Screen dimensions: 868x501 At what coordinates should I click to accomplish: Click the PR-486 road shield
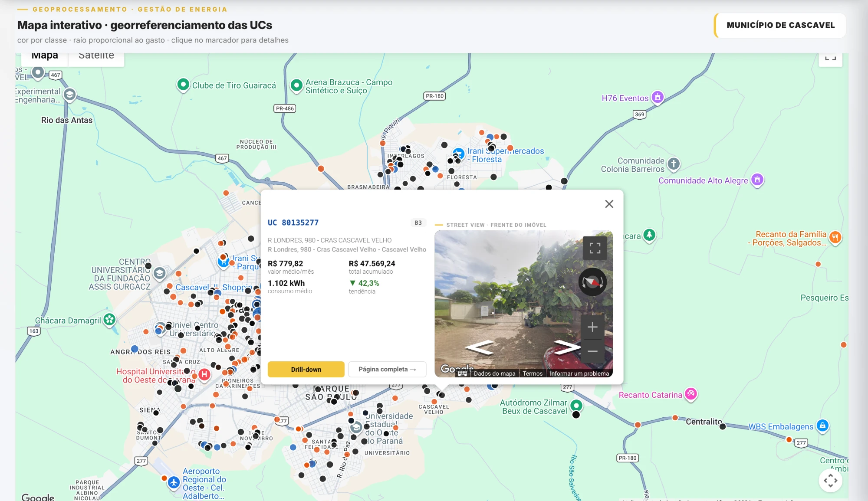(x=285, y=108)
